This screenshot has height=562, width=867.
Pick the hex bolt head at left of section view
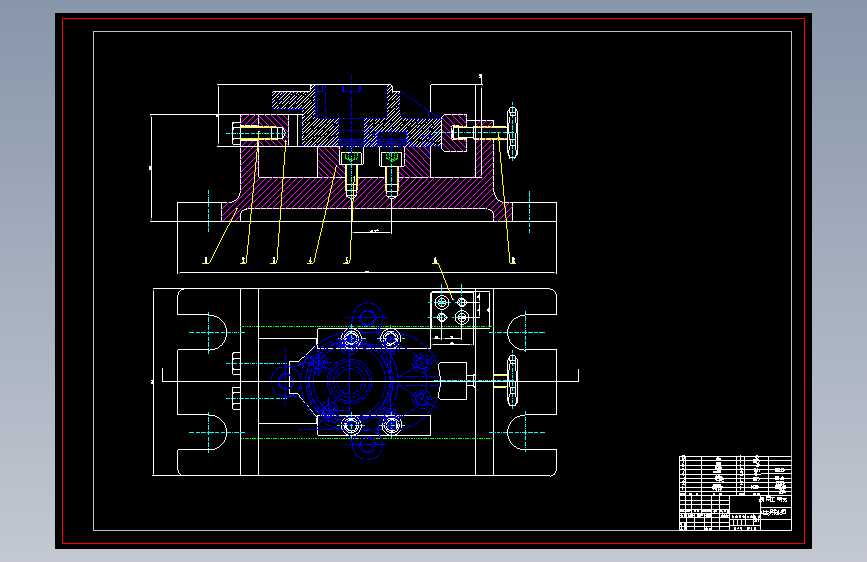pyautogui.click(x=236, y=133)
